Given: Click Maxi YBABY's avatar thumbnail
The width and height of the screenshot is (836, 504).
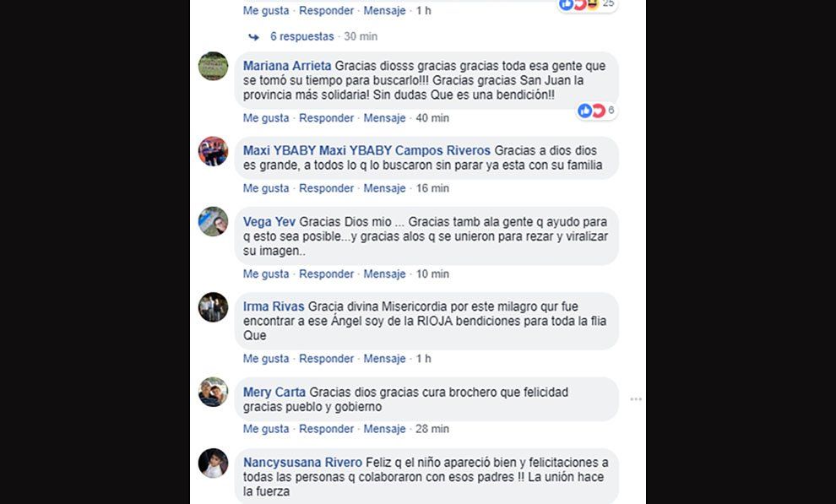Looking at the screenshot, I should click(x=214, y=151).
